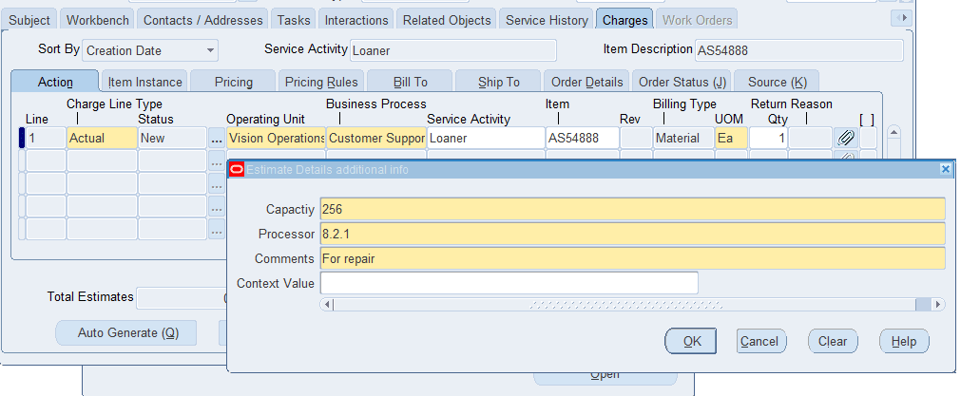
Task: Select Billing Type cell 'Material'
Action: (x=683, y=138)
